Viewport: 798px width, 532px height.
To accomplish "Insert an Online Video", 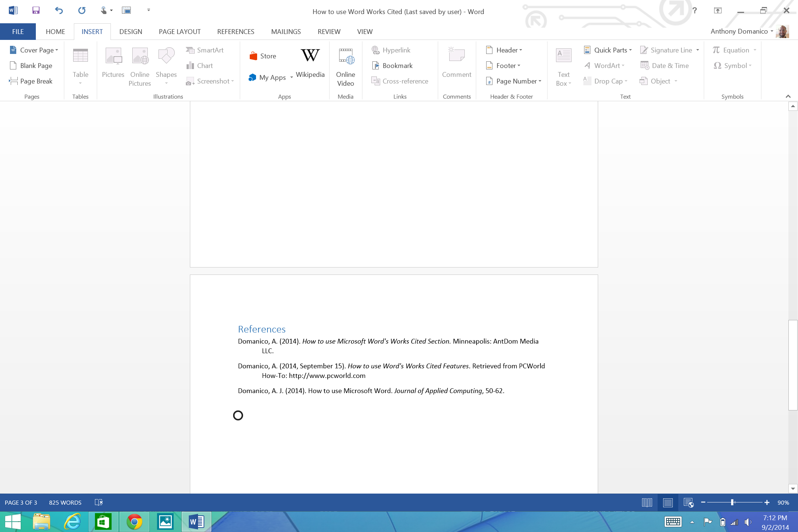I will 345,65.
